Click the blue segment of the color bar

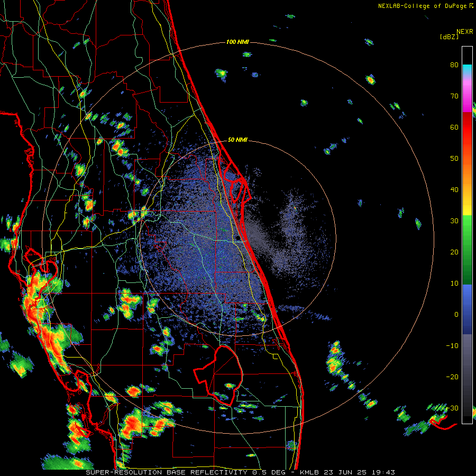[467, 309]
